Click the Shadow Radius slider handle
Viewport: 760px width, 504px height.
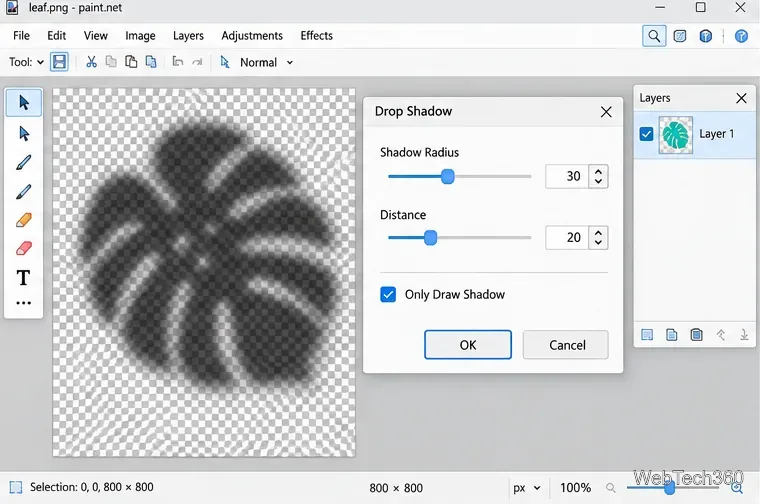tap(448, 176)
